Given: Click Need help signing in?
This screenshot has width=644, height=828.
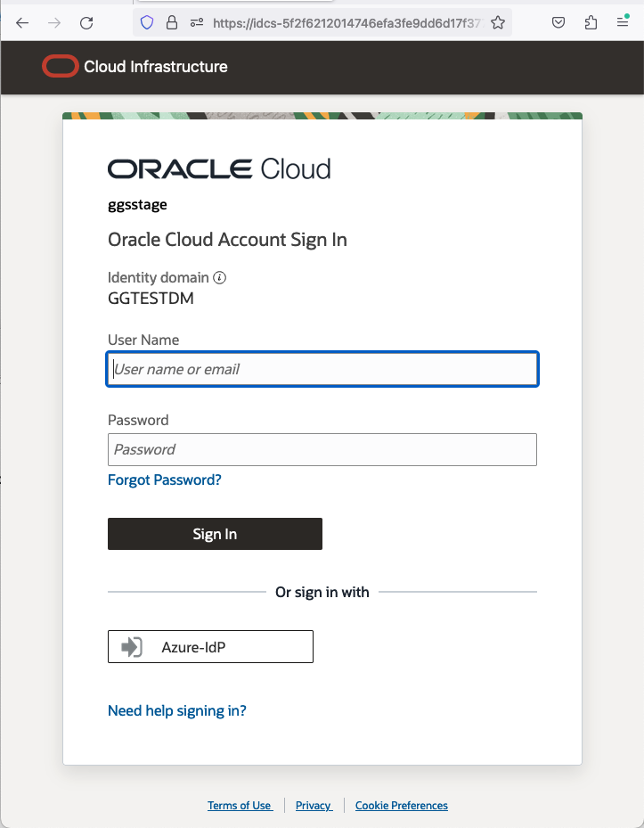Looking at the screenshot, I should [x=176, y=710].
